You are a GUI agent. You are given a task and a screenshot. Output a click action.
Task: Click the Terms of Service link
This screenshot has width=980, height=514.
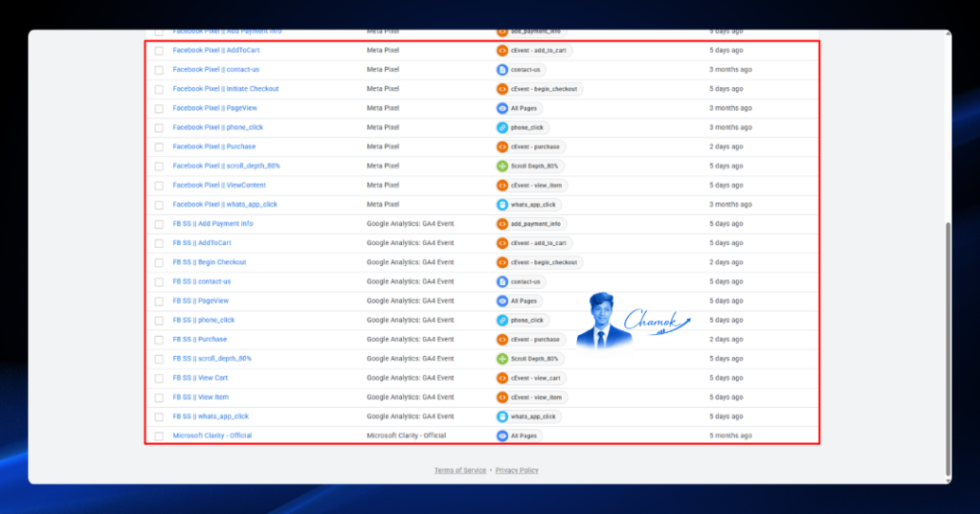tap(460, 470)
